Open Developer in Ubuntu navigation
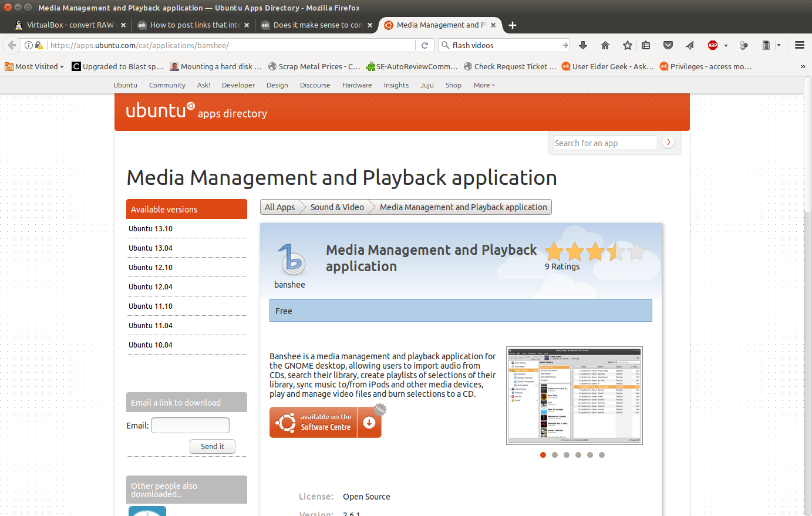 pyautogui.click(x=238, y=85)
